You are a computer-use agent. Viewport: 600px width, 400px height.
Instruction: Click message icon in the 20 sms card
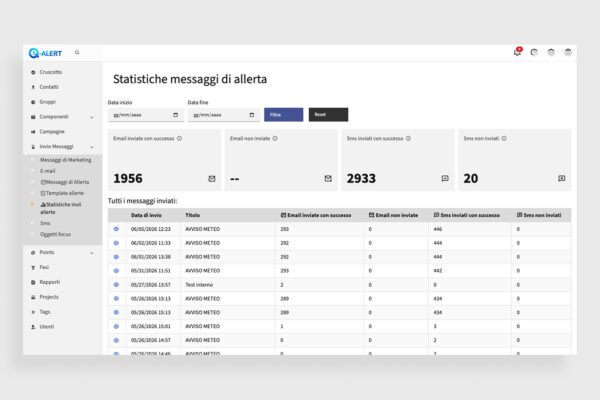(x=561, y=179)
